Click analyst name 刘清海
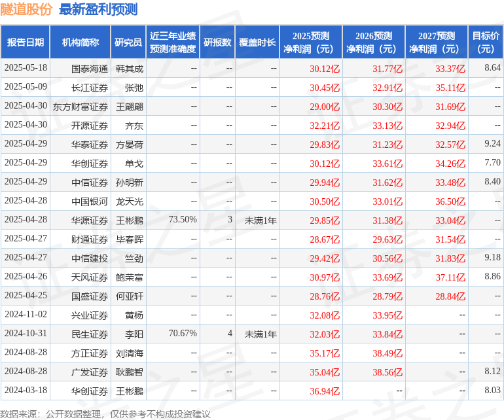 [129, 353]
